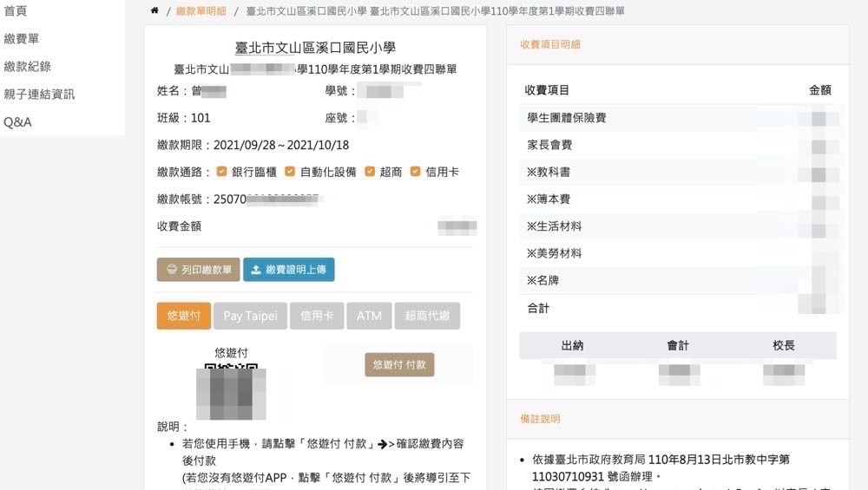Click the ※名牌 row
The image size is (868, 490).
[x=678, y=280]
